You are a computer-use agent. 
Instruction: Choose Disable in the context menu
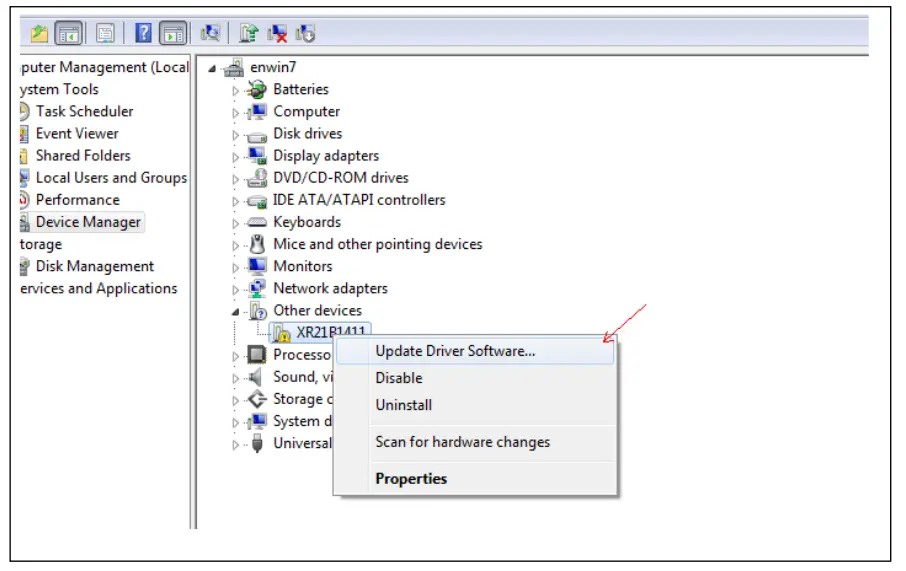(475, 378)
